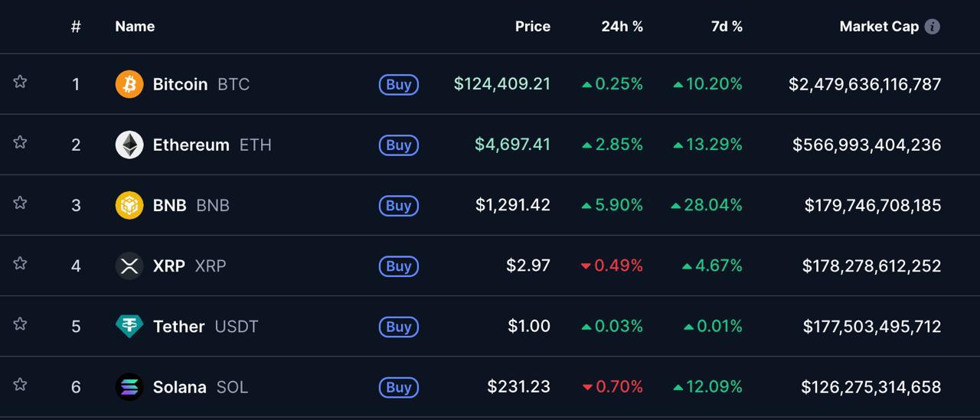This screenshot has width=980, height=420.
Task: Click the Bitcoin coin logo icon
Action: [129, 84]
